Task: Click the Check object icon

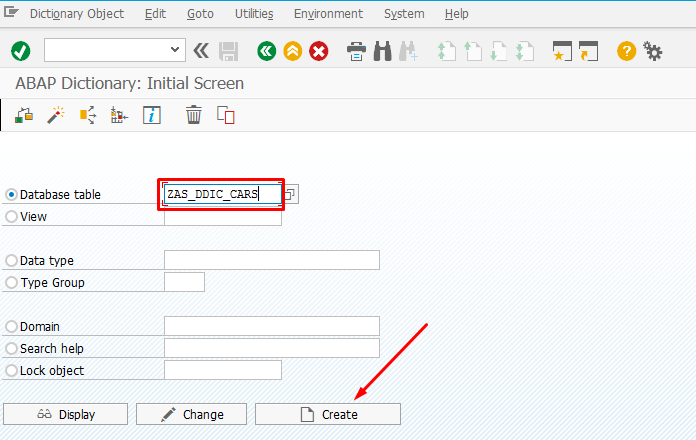Action: click(24, 115)
